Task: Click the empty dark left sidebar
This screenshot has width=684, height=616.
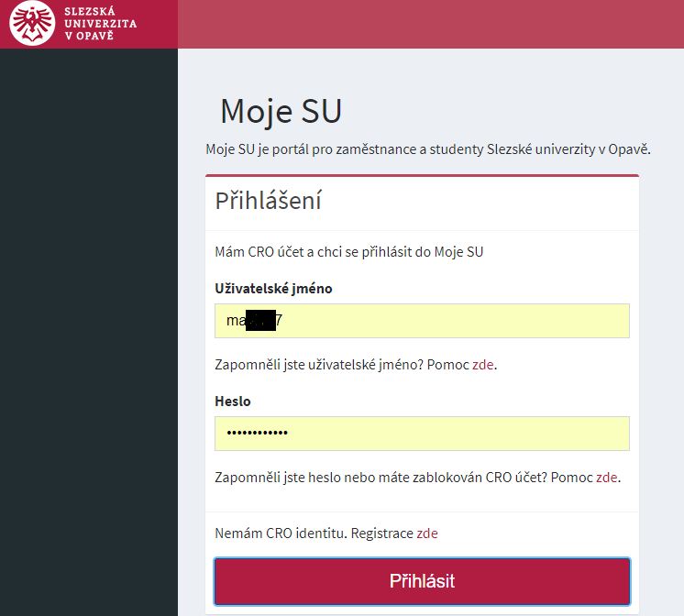Action: (89, 332)
